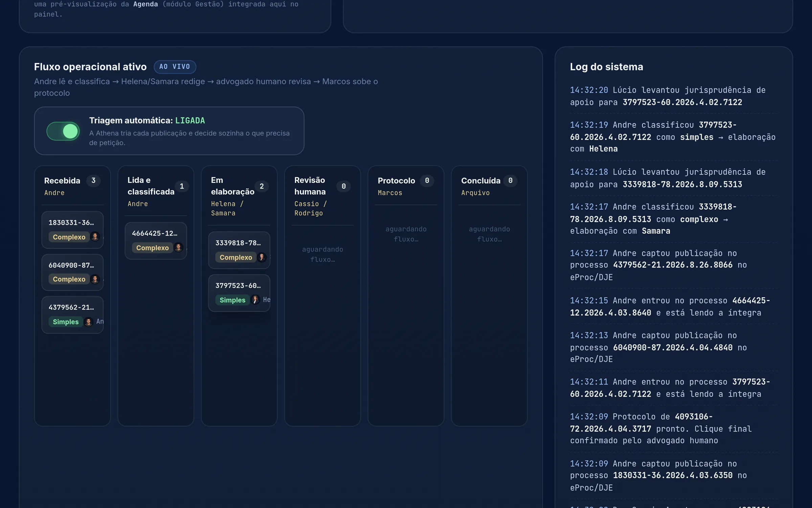Turn off the Triagem automática switch
The width and height of the screenshot is (812, 508).
pos(63,131)
